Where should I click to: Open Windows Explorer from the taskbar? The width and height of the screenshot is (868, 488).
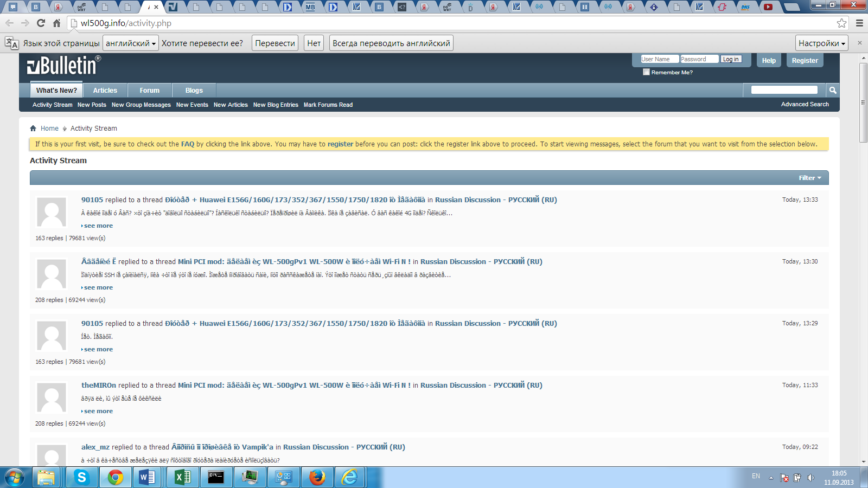point(46,477)
